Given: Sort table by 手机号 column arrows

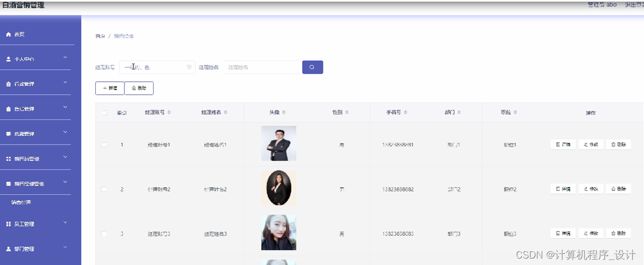Looking at the screenshot, I should 406,112.
